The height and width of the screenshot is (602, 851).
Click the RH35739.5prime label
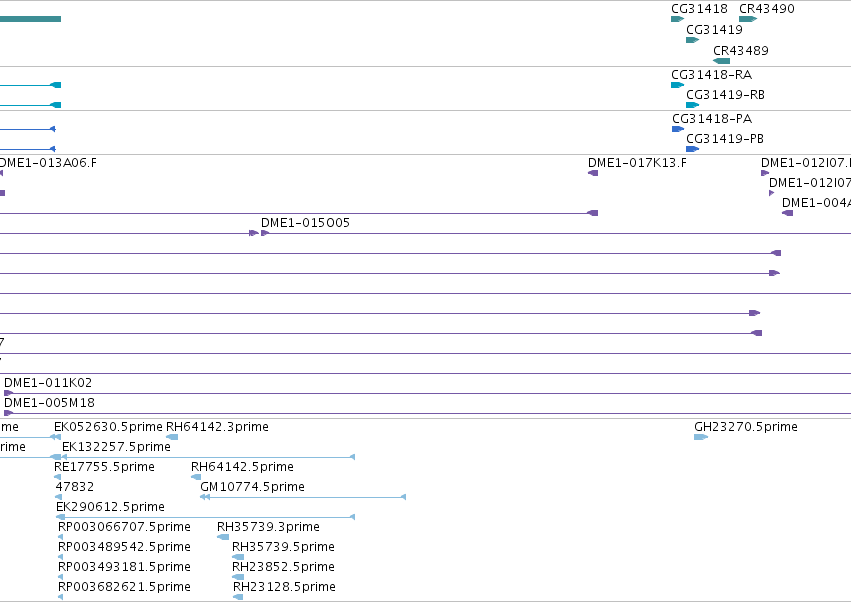tap(283, 547)
